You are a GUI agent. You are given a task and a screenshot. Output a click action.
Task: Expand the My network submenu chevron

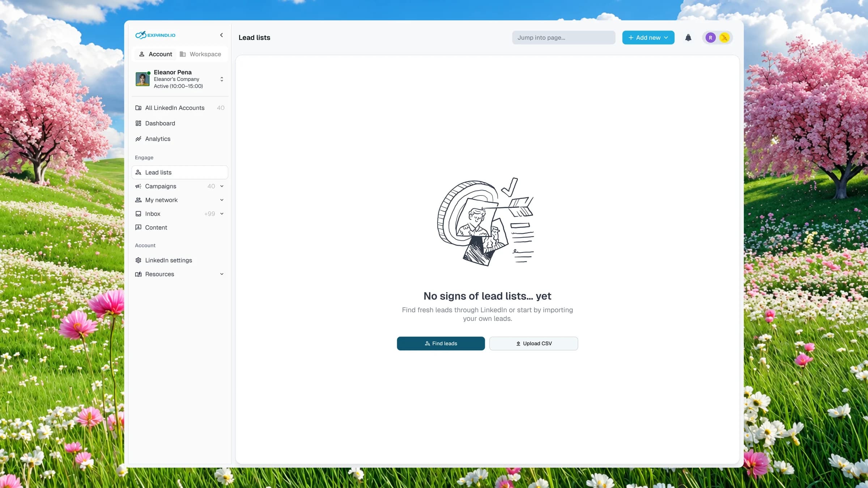click(222, 200)
